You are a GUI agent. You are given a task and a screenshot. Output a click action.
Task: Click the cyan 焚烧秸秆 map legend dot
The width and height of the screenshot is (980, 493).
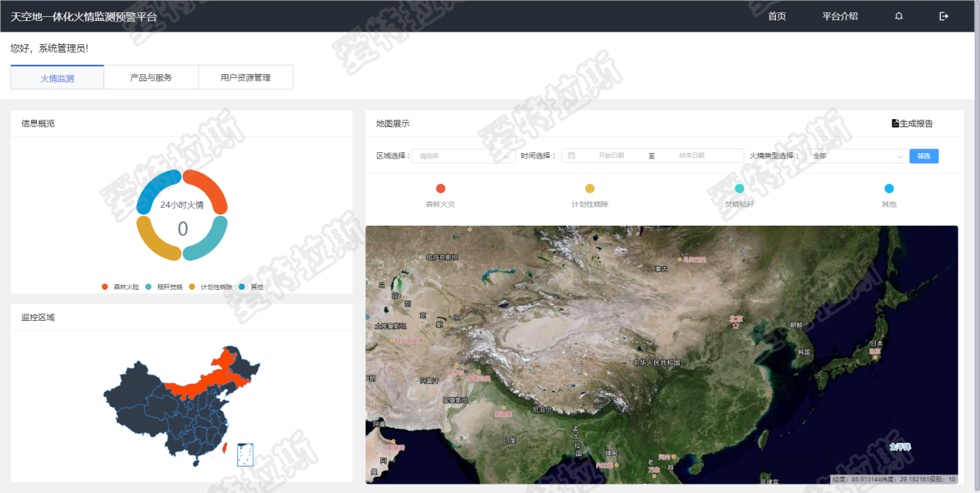tap(739, 189)
